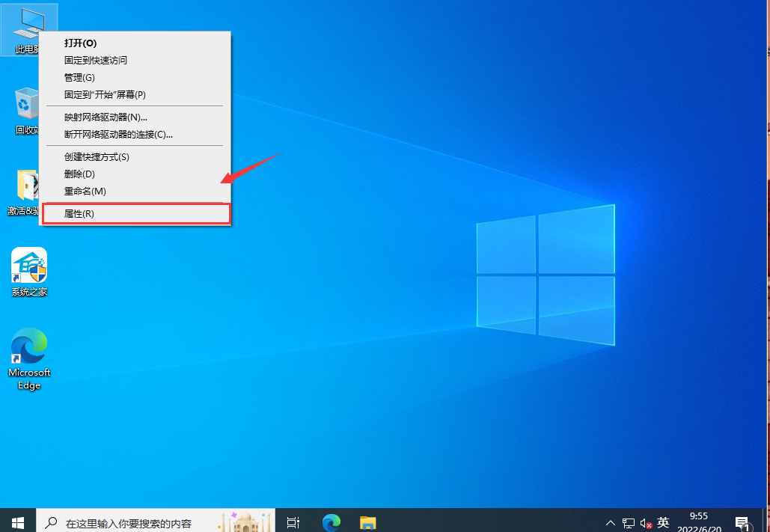
Task: Choose 创建快捷方式(S) in the menu
Action: pos(97,157)
